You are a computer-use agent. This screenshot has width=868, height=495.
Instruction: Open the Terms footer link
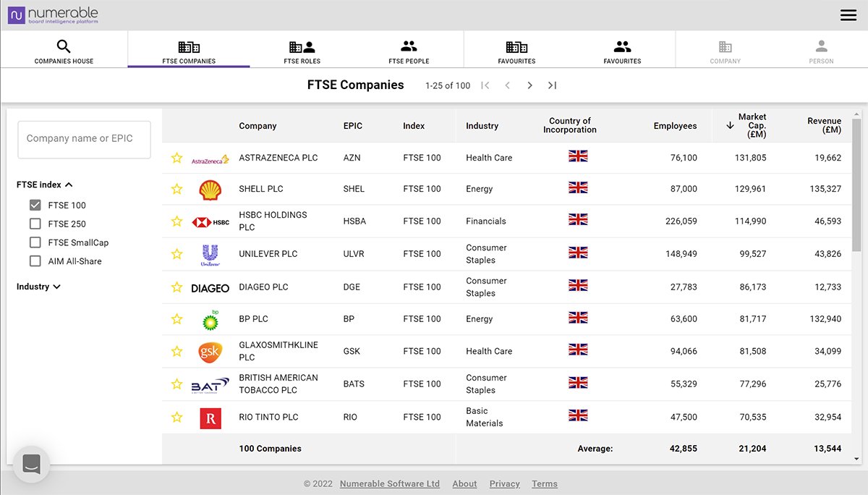tap(545, 483)
